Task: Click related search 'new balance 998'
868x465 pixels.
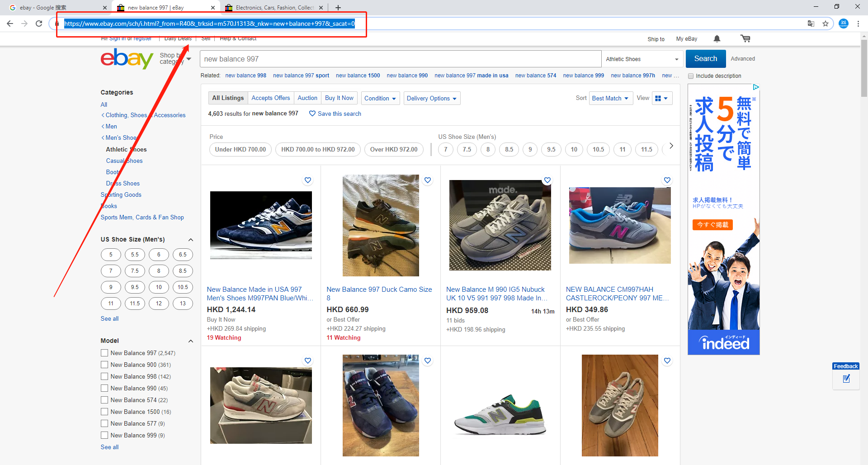Action: [245, 76]
